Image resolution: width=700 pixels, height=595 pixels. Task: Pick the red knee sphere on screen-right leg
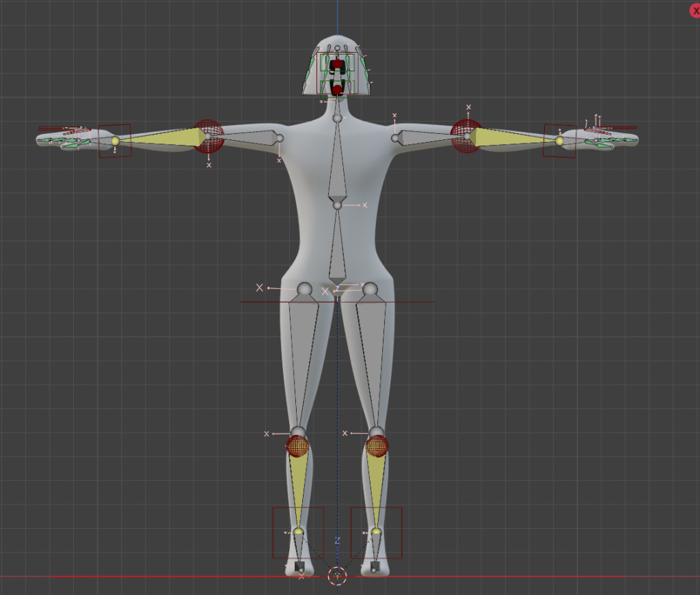377,446
